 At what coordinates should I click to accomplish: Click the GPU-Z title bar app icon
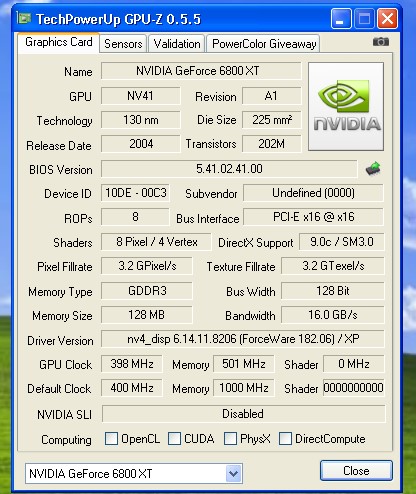[24, 18]
